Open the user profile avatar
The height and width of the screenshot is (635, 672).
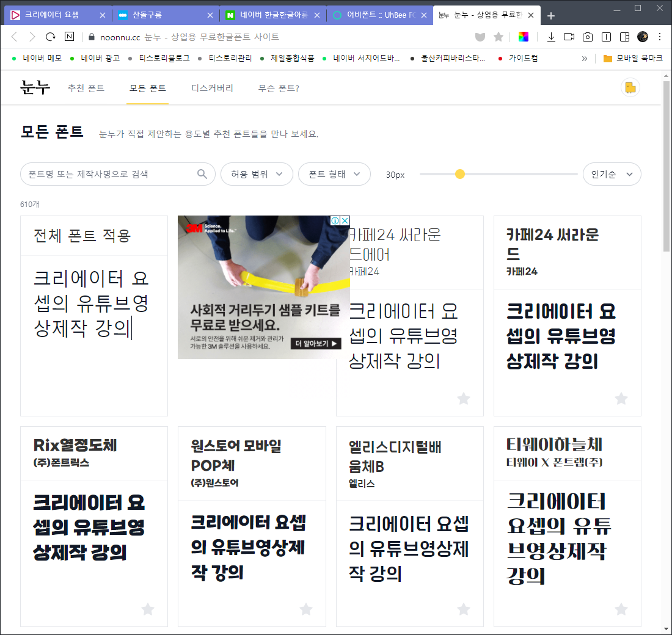tap(643, 37)
